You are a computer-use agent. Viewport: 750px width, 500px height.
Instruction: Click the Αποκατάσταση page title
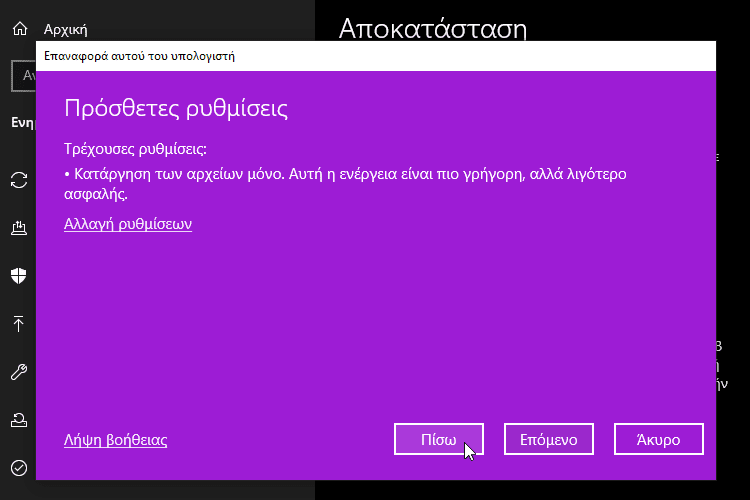point(432,27)
